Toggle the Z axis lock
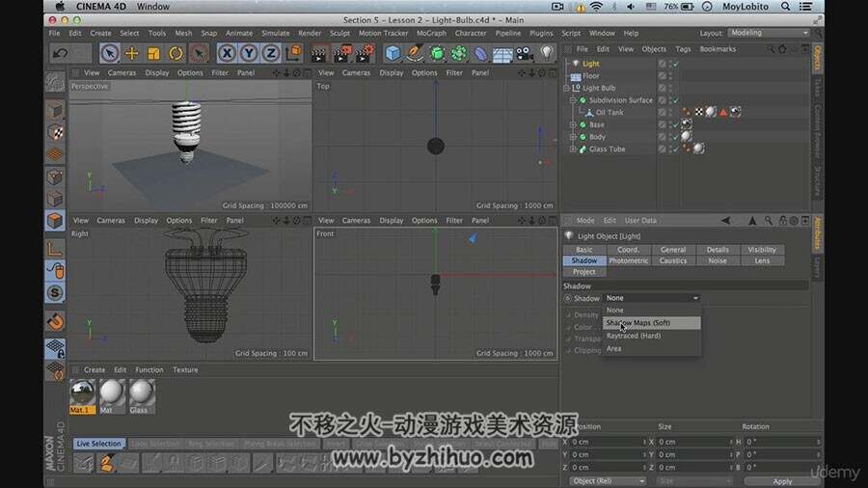This screenshot has height=488, width=868. [x=271, y=53]
